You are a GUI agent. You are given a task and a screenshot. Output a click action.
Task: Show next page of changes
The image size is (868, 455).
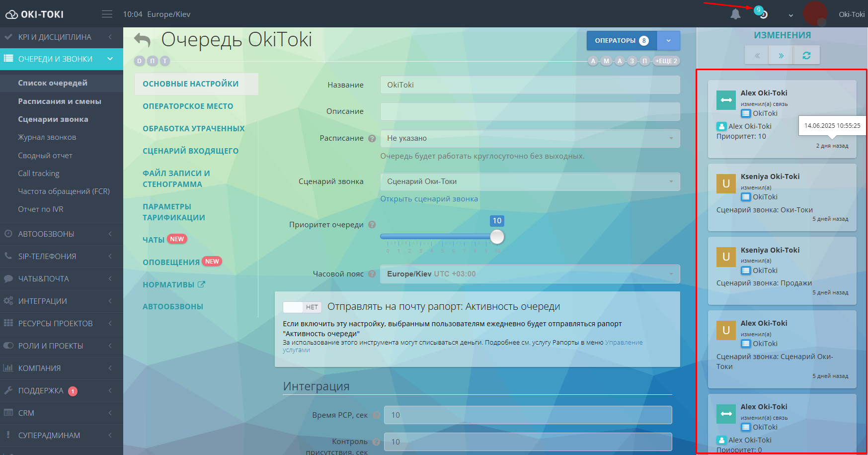click(781, 55)
